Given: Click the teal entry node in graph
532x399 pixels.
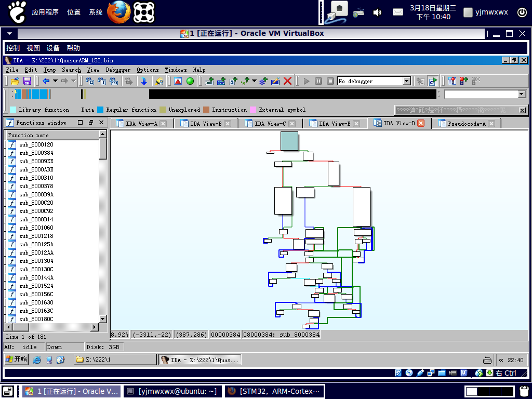Looking at the screenshot, I should coord(289,141).
